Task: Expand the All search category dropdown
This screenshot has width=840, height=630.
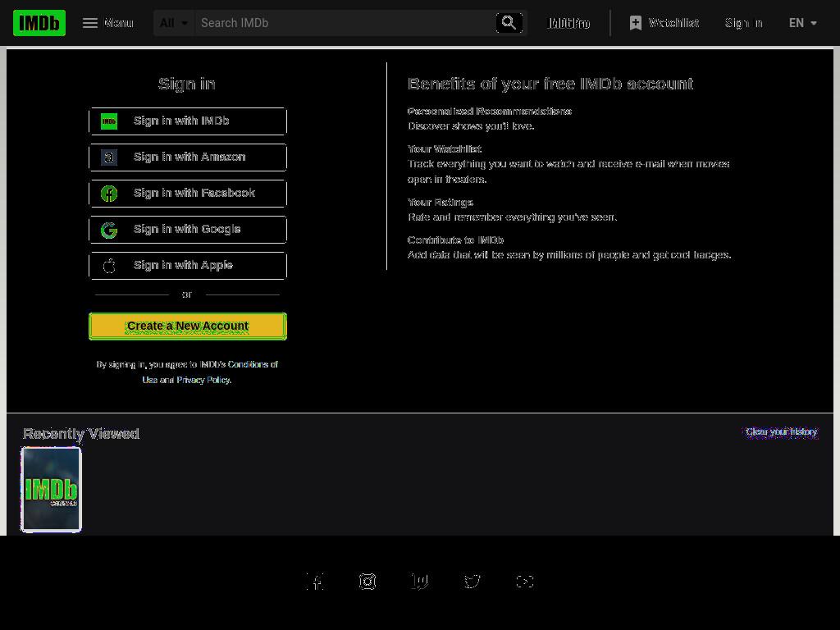Action: 174,23
